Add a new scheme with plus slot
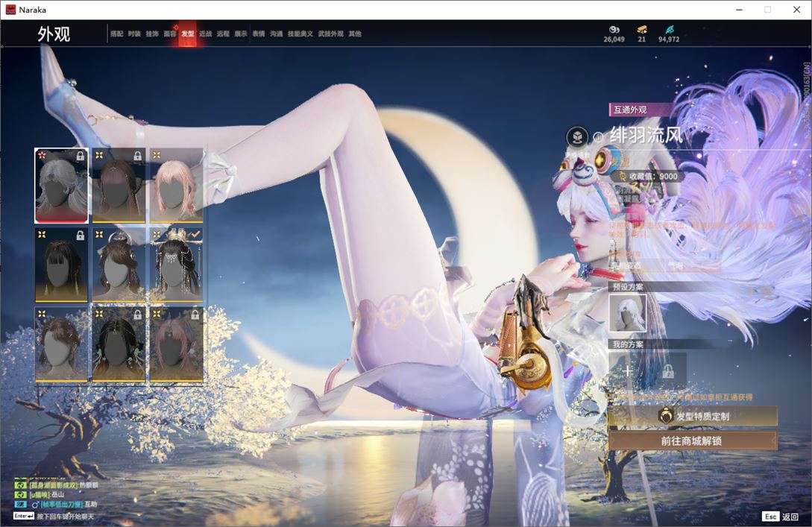Viewport: 812px width, 527px height. click(x=628, y=370)
